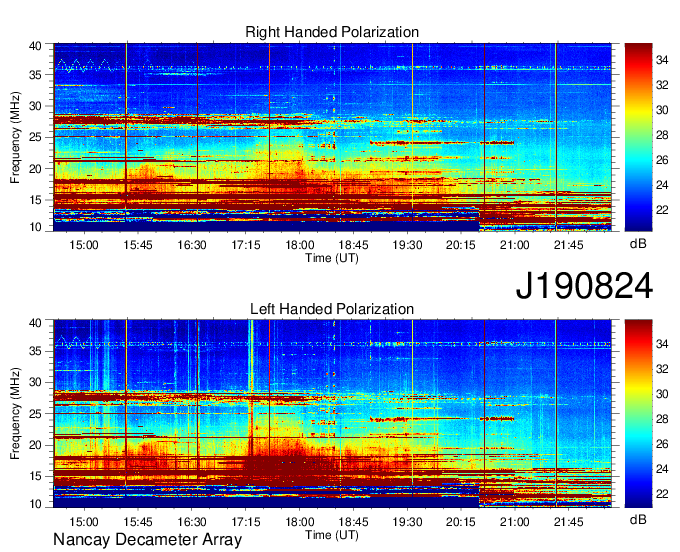Click the "15:00" time tick on Left Handed plot
Image resolution: width=680 pixels, height=552 pixels.
point(84,522)
